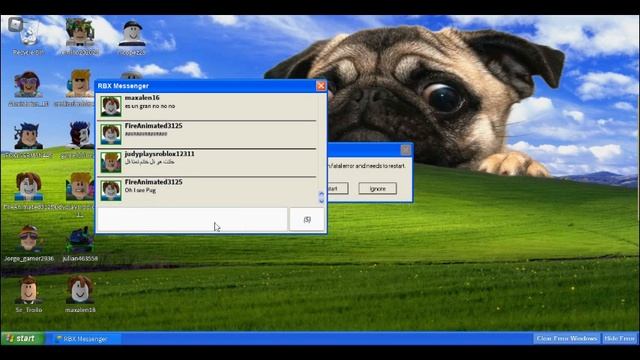Click avatar beside "Oh I see Pug" message
This screenshot has width=640, height=360.
pyautogui.click(x=111, y=191)
